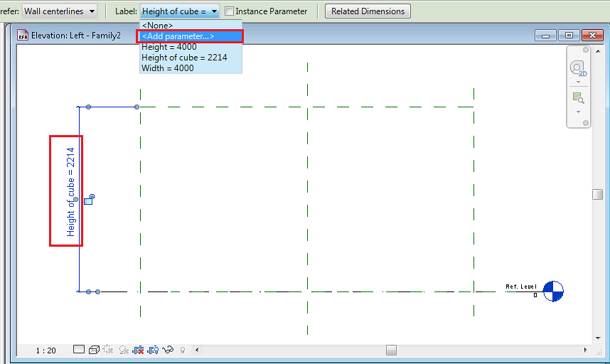Toggle Reveal Hidden Elements lightbulb icon

(x=183, y=350)
